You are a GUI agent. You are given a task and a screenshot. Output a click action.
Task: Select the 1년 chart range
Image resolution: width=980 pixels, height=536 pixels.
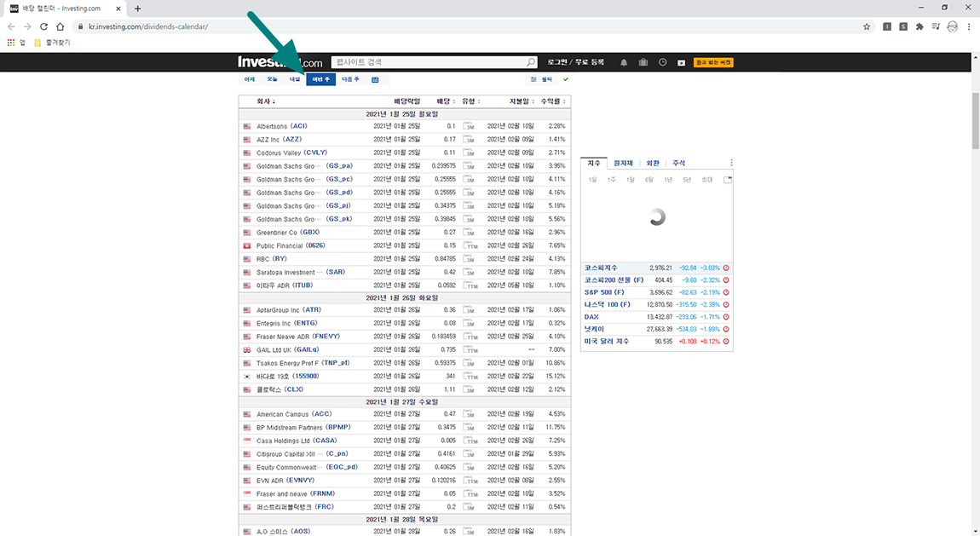pos(668,180)
